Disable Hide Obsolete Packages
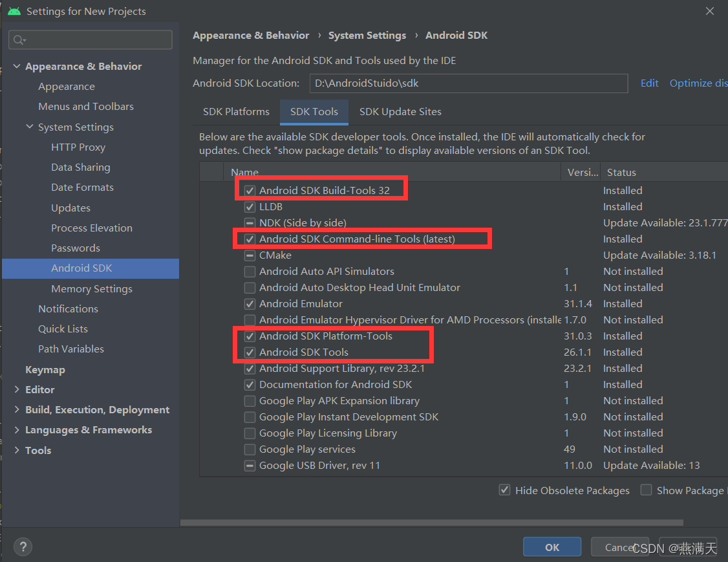The image size is (728, 562). [x=505, y=490]
